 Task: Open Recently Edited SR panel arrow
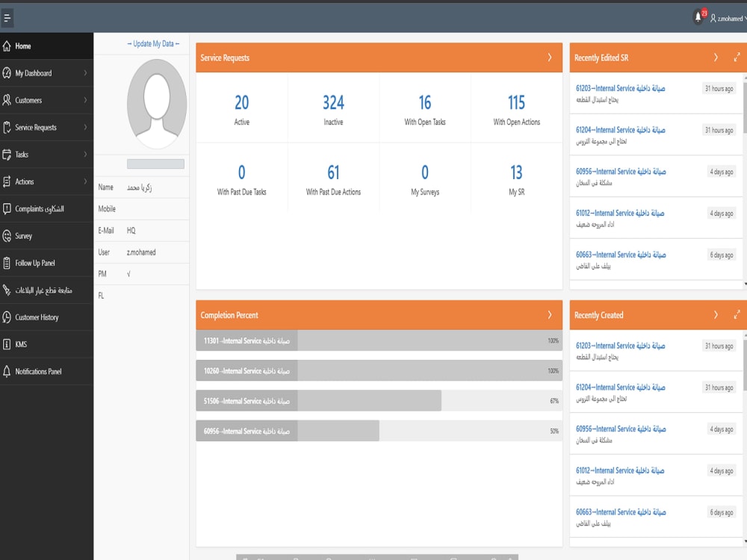pyautogui.click(x=716, y=57)
